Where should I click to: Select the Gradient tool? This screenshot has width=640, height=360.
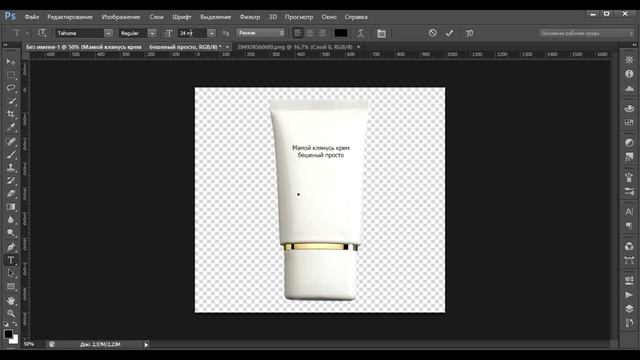(x=11, y=207)
